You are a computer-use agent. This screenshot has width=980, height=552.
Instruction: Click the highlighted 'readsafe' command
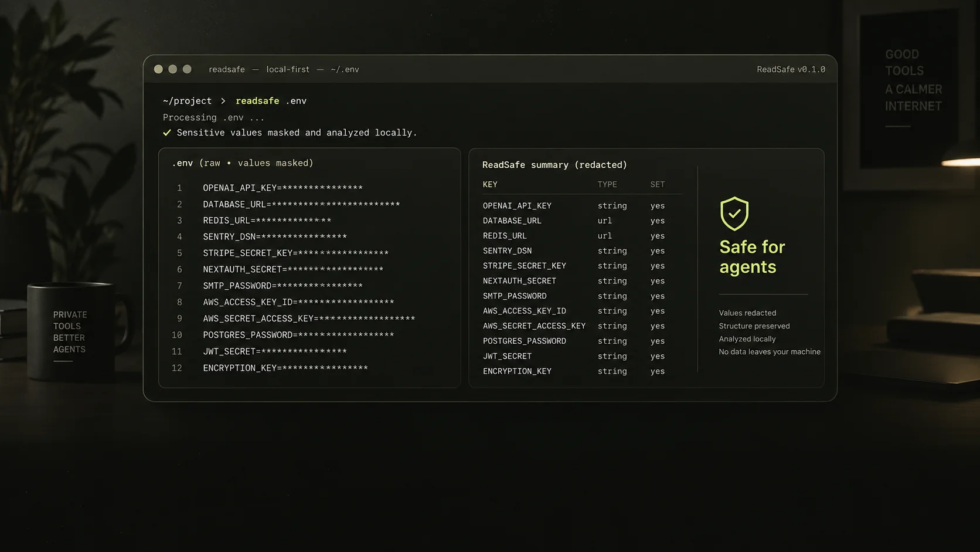click(257, 101)
